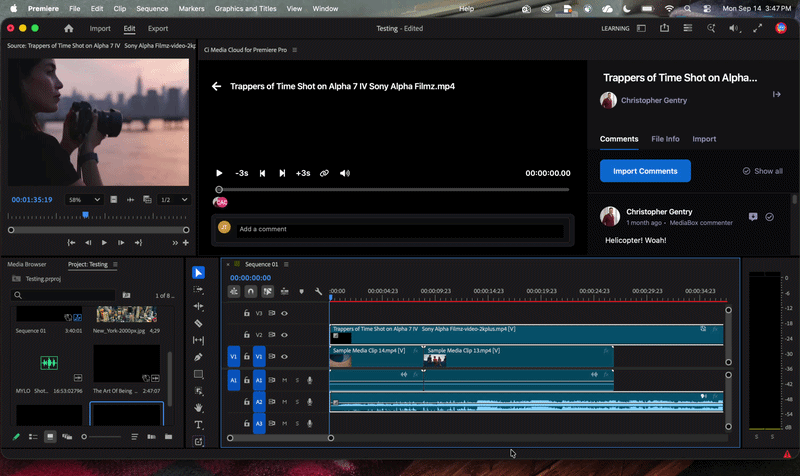800x476 pixels.
Task: Select the Slip tool
Action: [x=198, y=340]
